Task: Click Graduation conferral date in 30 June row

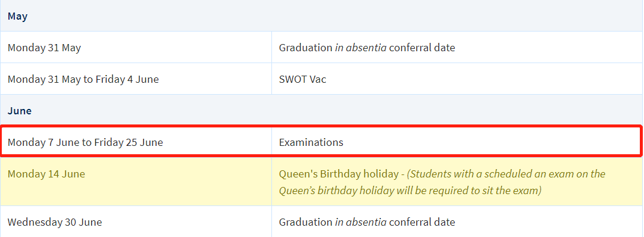Action: (367, 222)
